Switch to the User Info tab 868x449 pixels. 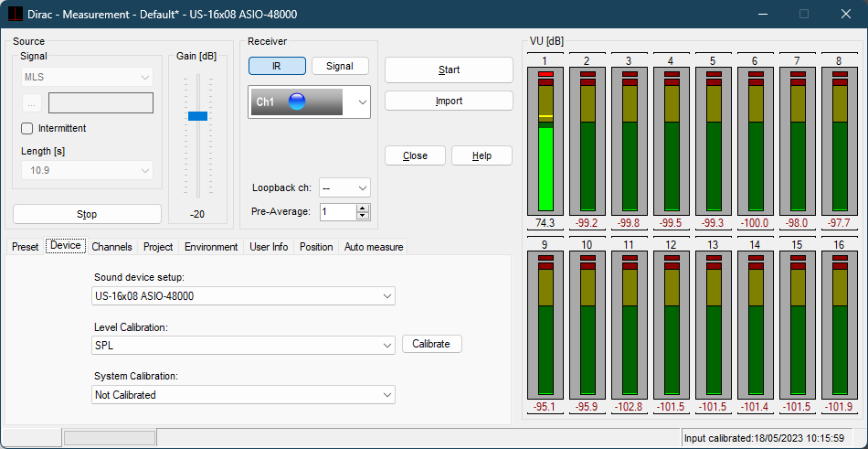point(269,247)
